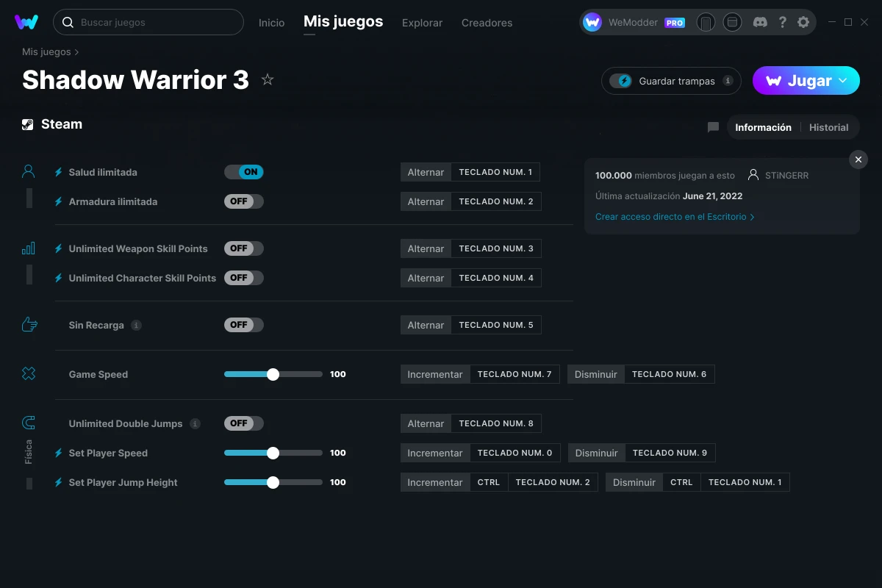Click lightning icon beside Set Player Speed

(59, 453)
